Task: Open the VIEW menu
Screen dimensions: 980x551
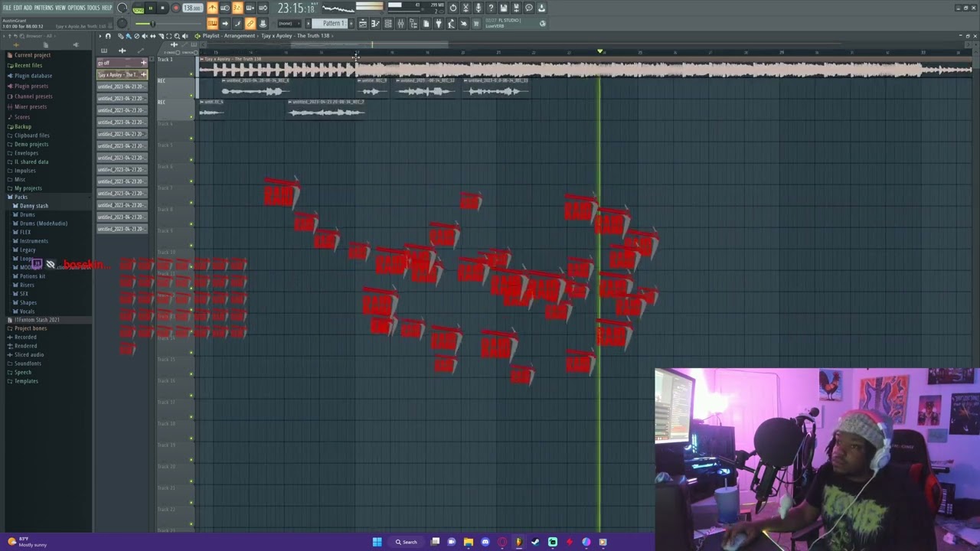Action: pos(60,8)
